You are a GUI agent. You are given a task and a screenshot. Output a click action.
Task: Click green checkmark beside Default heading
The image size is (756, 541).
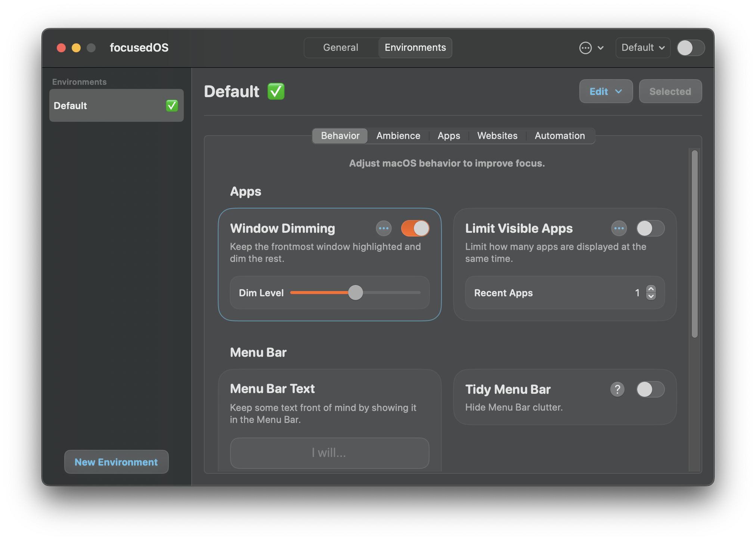point(276,92)
